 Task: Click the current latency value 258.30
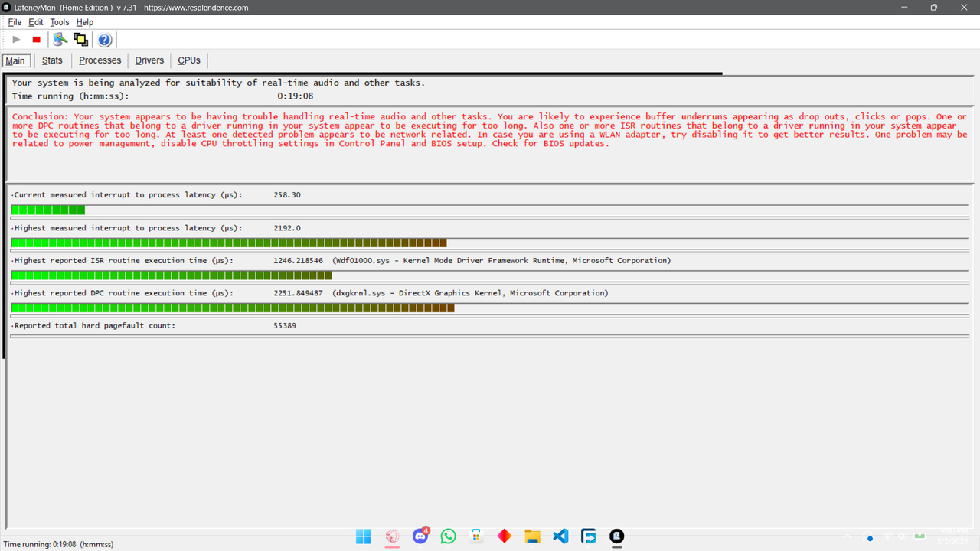pos(287,195)
